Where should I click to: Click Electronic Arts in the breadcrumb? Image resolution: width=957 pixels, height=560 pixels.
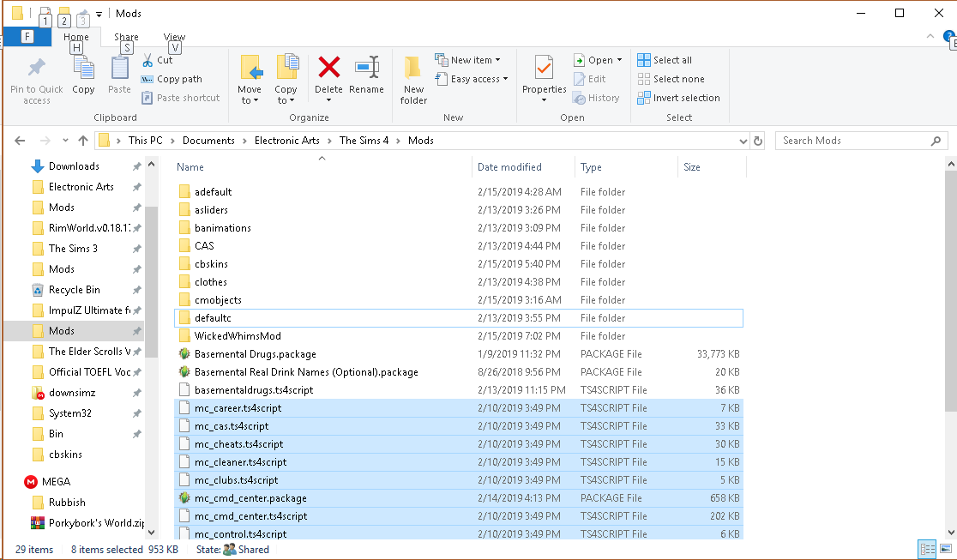pos(287,141)
